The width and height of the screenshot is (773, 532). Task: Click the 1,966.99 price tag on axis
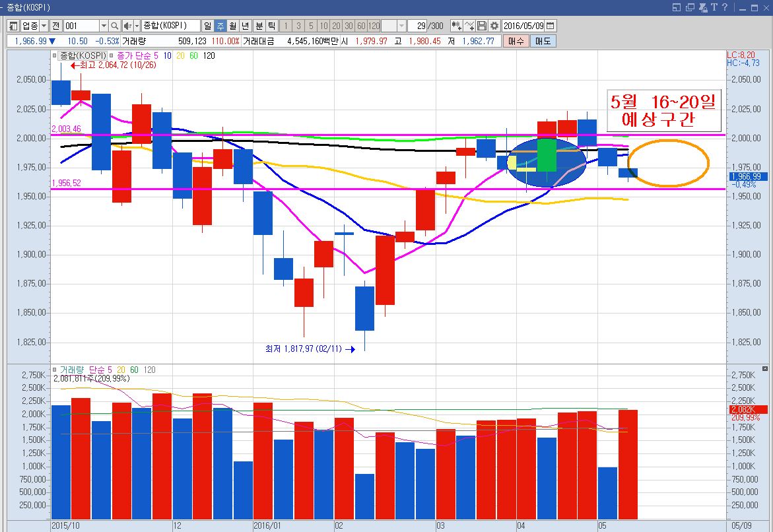pyautogui.click(x=747, y=176)
